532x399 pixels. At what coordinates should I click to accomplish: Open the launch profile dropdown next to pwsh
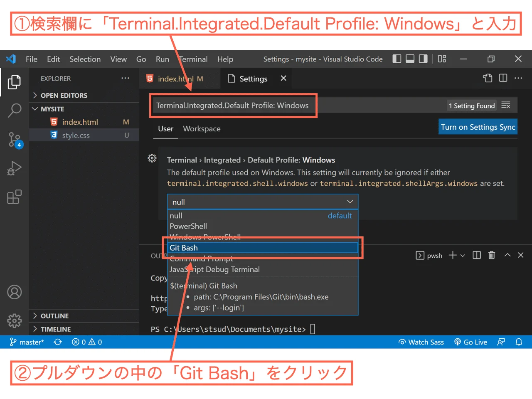tap(463, 255)
